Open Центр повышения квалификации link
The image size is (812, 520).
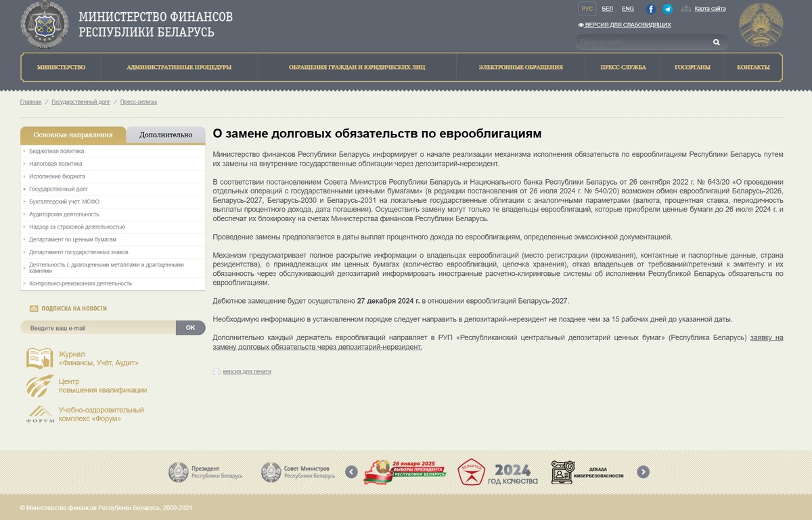click(x=103, y=386)
